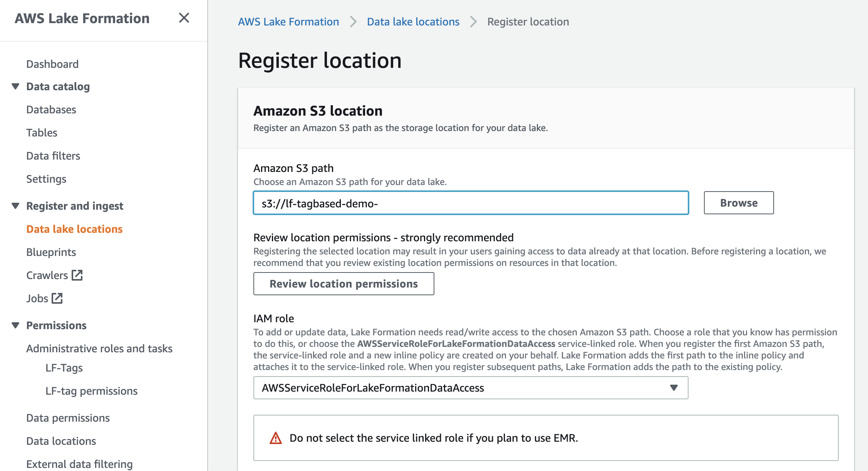
Task: Close the AWS Lake Formation side panel
Action: (x=184, y=18)
